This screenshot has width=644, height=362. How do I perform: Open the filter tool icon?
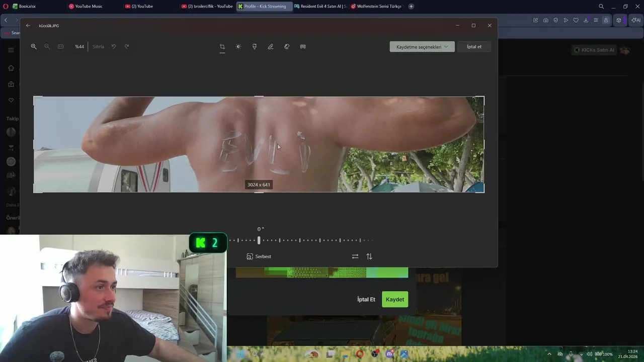pyautogui.click(x=255, y=46)
